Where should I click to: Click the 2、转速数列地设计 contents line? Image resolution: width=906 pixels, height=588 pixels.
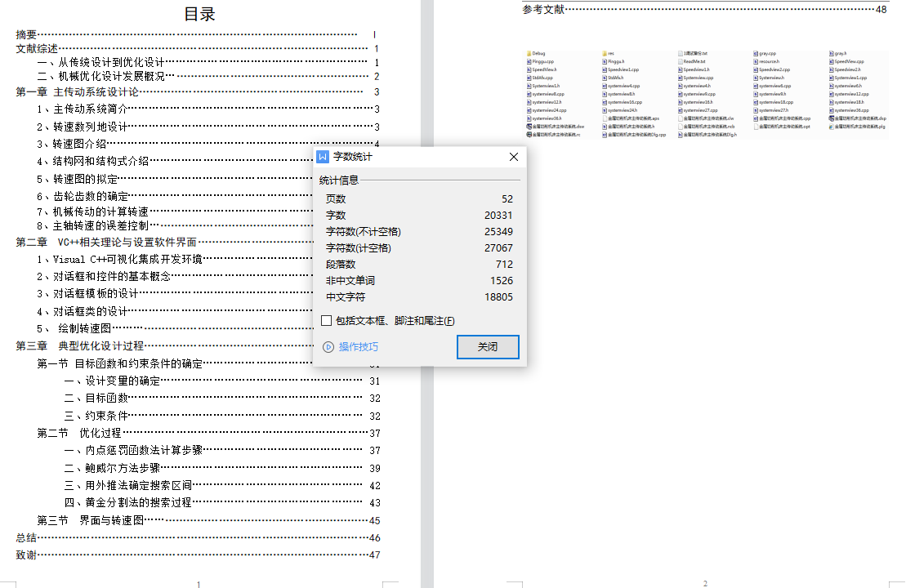point(208,127)
